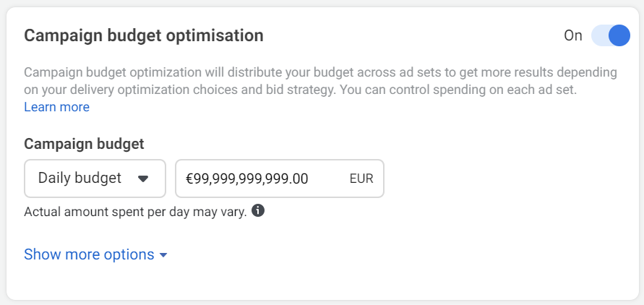Click the 'On' label beside the switch
The width and height of the screenshot is (644, 305).
[x=573, y=35]
